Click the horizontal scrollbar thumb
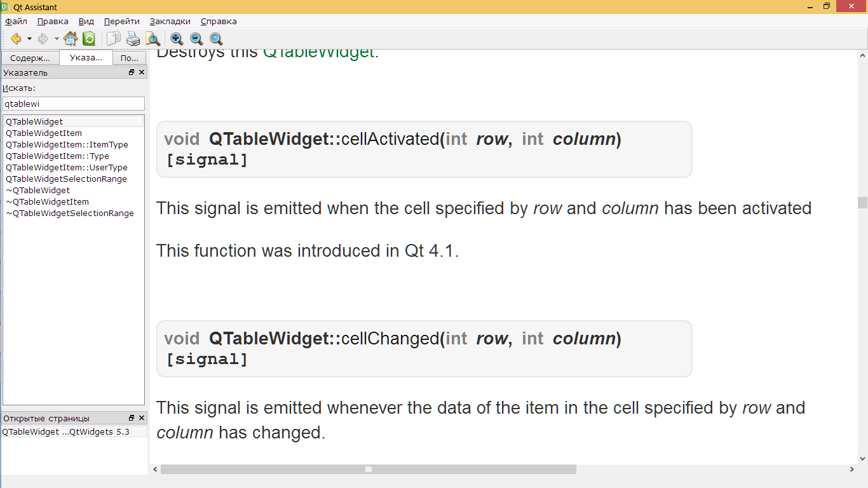Image resolution: width=868 pixels, height=488 pixels. [368, 470]
